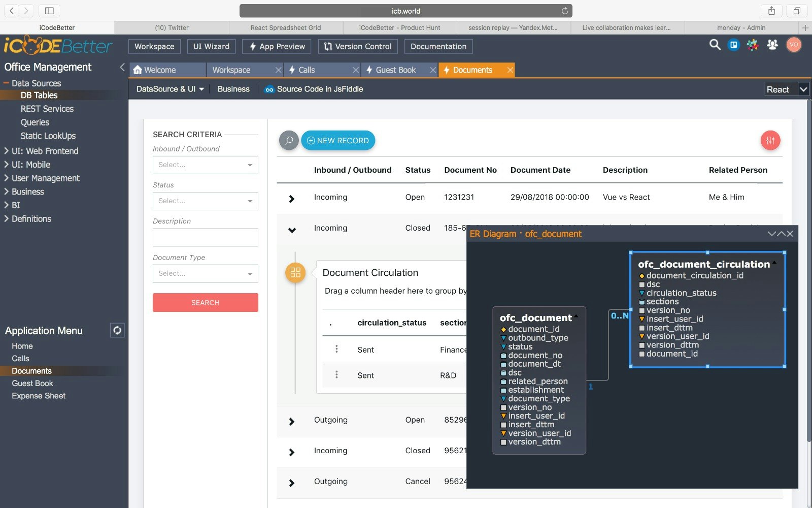Click the red SEARCH button
Viewport: 812px width, 508px height.
[x=206, y=302]
